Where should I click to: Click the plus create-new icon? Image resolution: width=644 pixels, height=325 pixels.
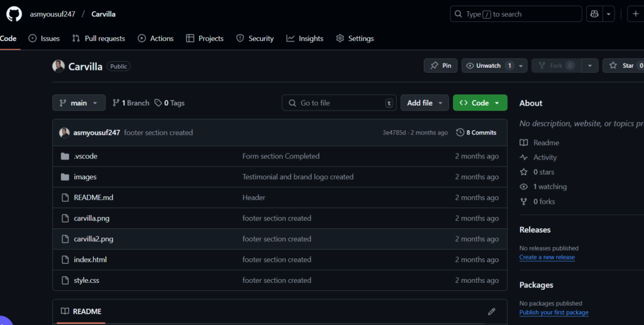[635, 14]
